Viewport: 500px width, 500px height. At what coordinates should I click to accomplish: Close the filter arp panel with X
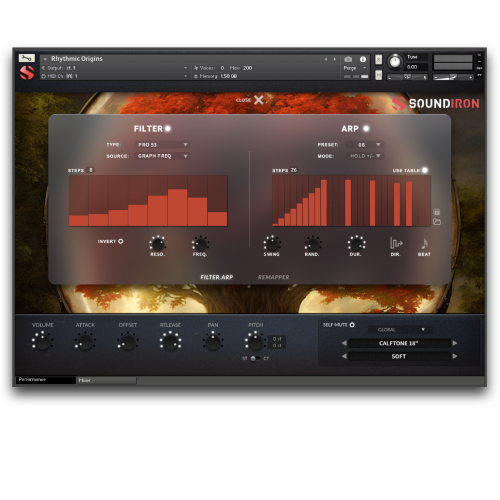coord(259,100)
